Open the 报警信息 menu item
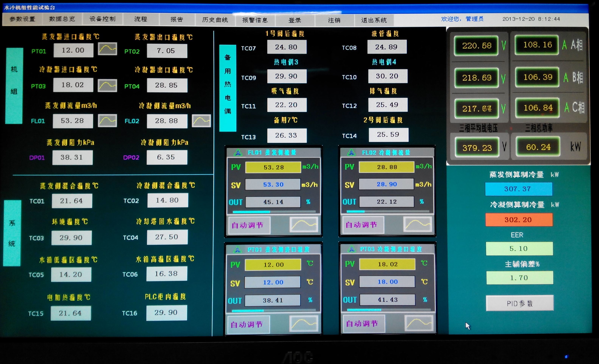The width and height of the screenshot is (599, 364). click(x=255, y=20)
